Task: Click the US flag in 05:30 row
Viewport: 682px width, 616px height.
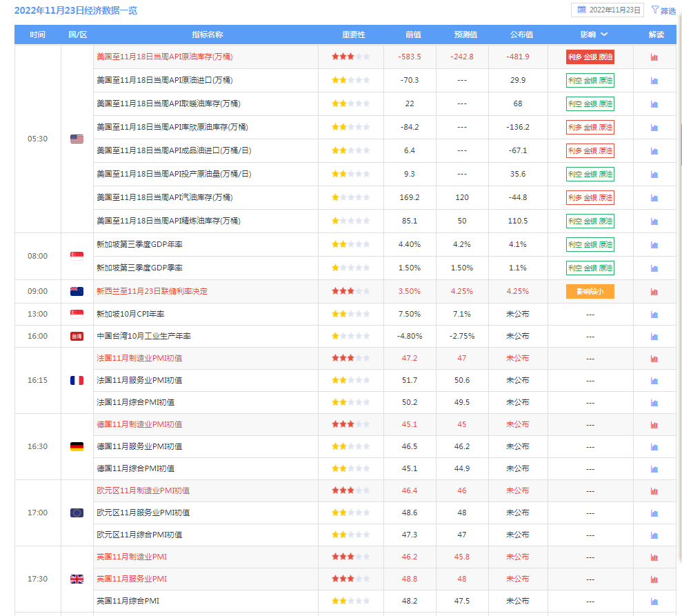Action: pos(77,139)
